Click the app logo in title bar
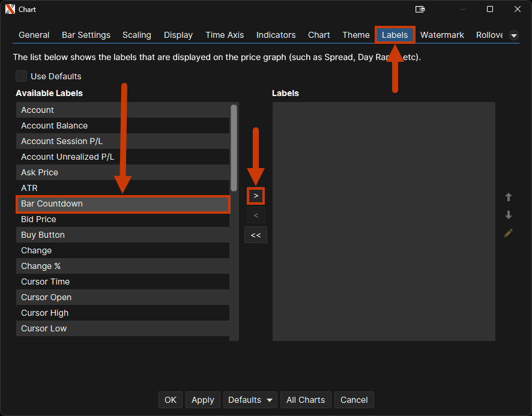This screenshot has width=532, height=416. click(10, 10)
